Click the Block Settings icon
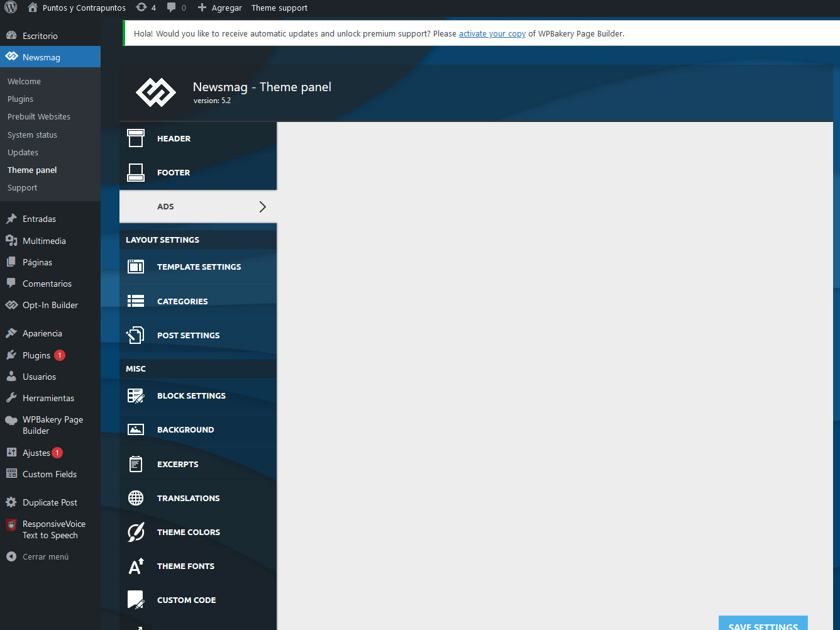840x630 pixels. tap(136, 395)
